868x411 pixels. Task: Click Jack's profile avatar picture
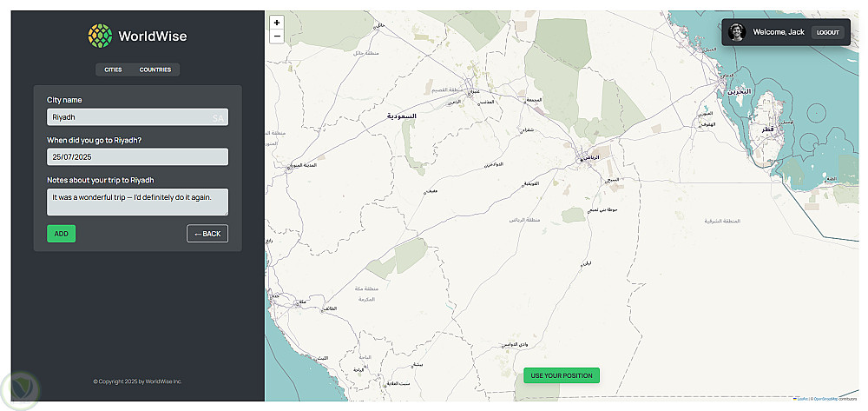pos(737,32)
